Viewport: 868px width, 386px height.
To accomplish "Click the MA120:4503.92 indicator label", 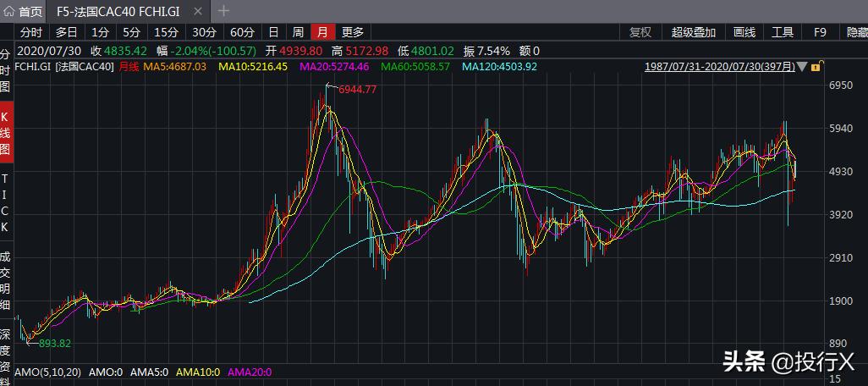I will [x=500, y=67].
